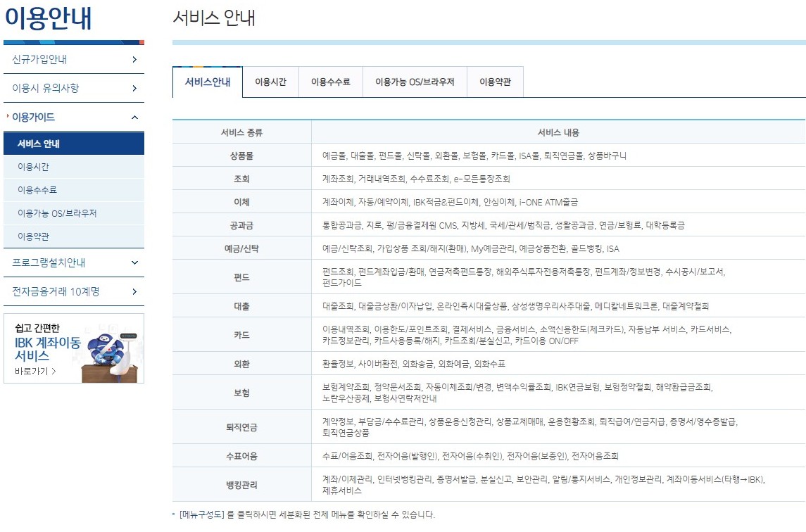Expand 프로그램설치안내 dropdown chevron
806x532 pixels.
134,262
